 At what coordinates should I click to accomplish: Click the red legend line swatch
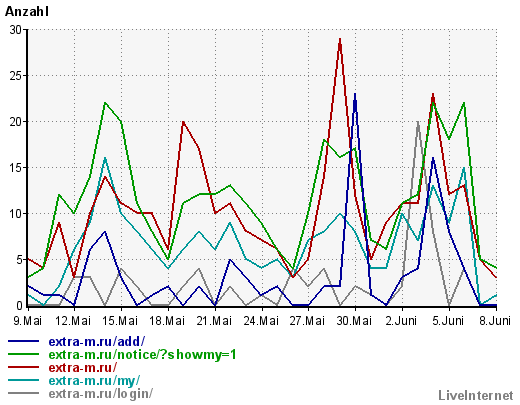coord(23,367)
